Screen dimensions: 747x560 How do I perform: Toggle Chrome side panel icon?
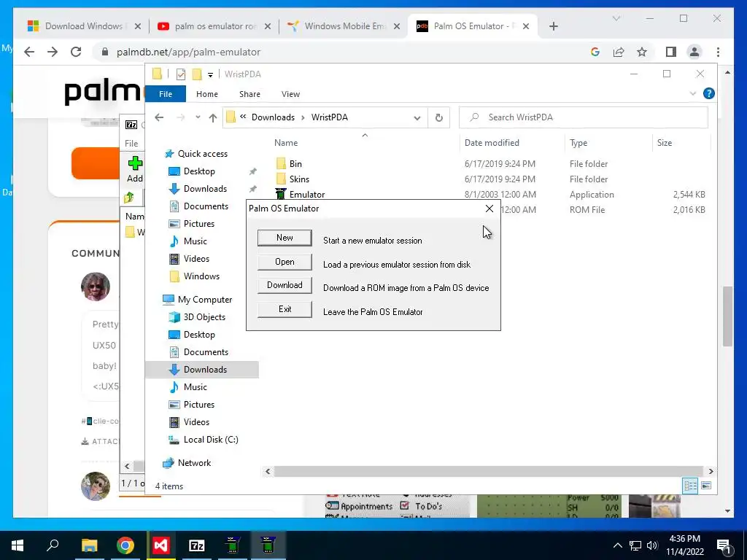(x=671, y=52)
